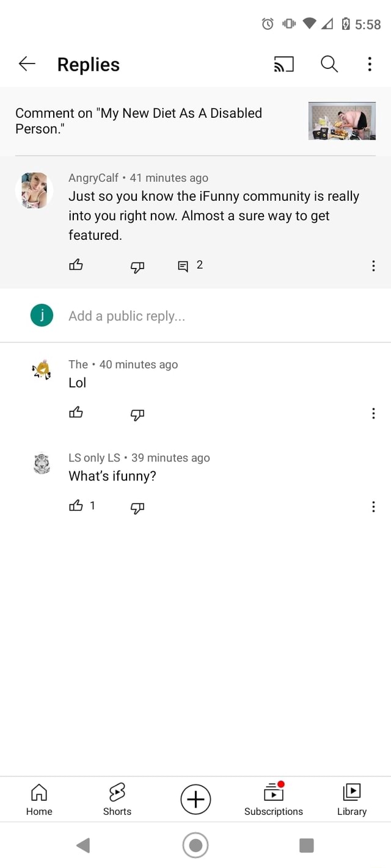This screenshot has width=391, height=868.
Task: Open the video thumbnail for the diet video
Action: tap(342, 120)
